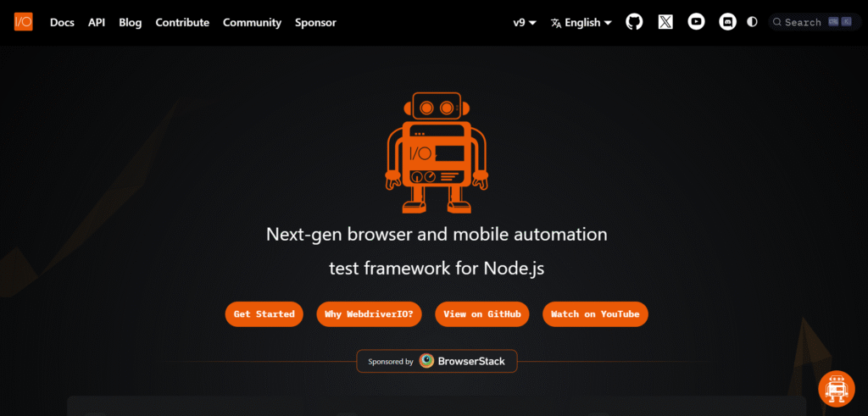
Task: Click the View on GitHub button
Action: coord(482,314)
